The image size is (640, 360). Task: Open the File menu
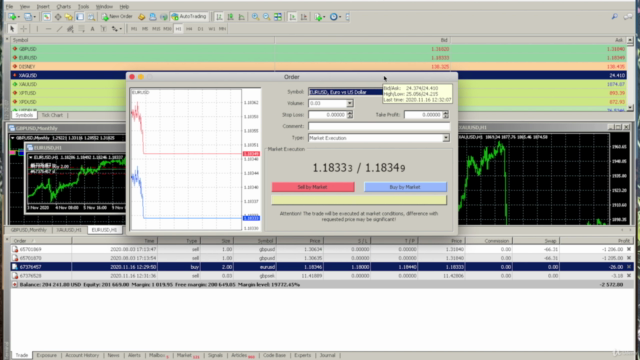point(9,7)
